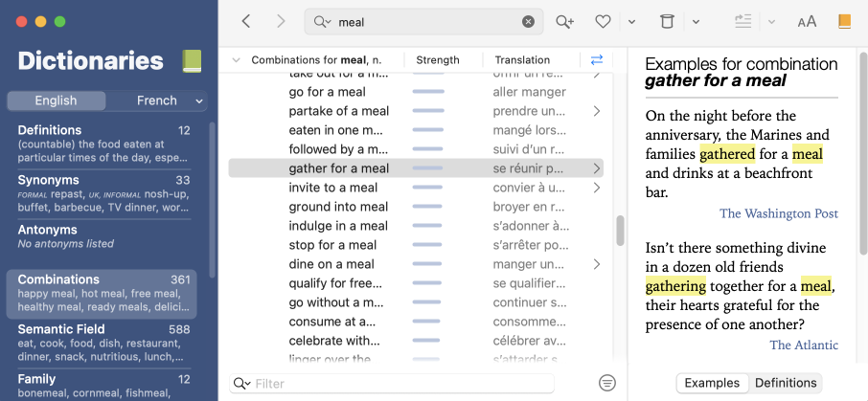
Task: Collapse the Combinations column header chevron
Action: click(236, 60)
